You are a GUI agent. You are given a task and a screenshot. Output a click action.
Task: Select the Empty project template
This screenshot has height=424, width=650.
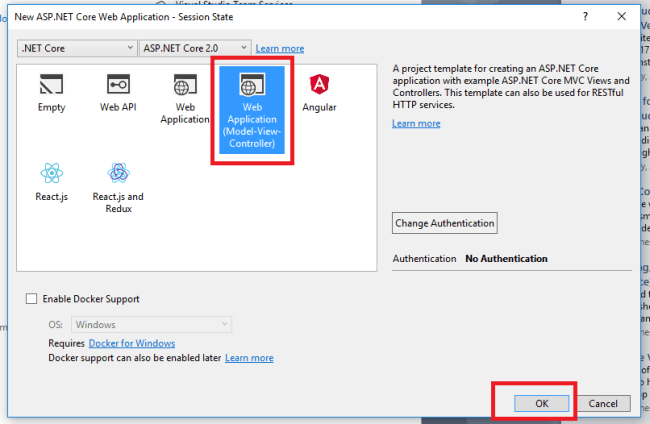tap(51, 93)
